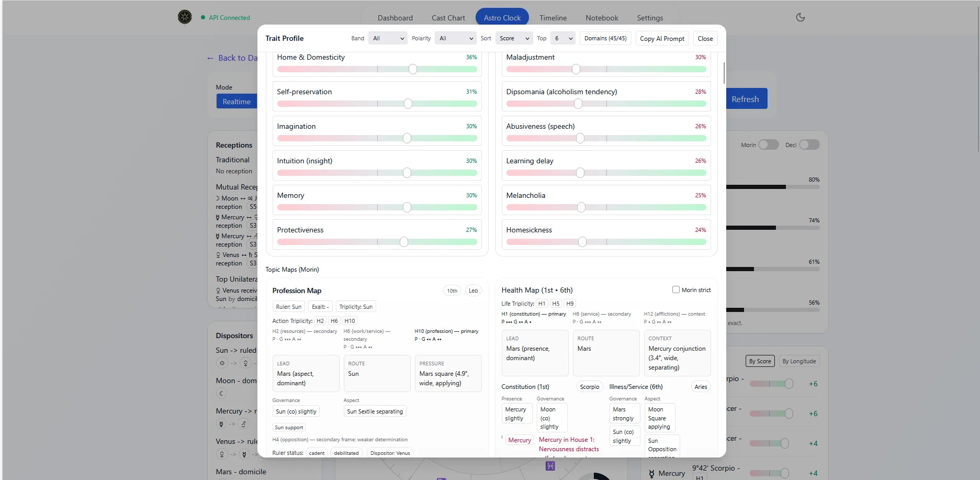Click the Mercury glyph beside 9°42' Scorpio
Viewport: 980px width, 480px height.
(x=652, y=474)
